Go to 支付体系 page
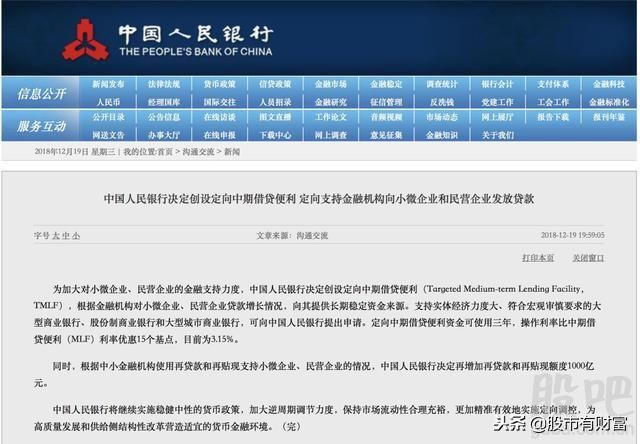Viewport: 640px width, 444px height. [x=553, y=84]
